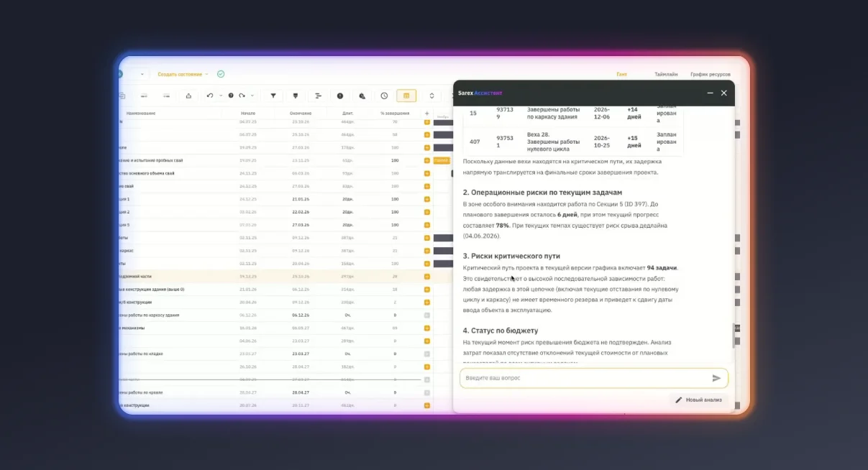Switch to the Таймлайн tab
The height and width of the screenshot is (470, 868).
pyautogui.click(x=666, y=74)
